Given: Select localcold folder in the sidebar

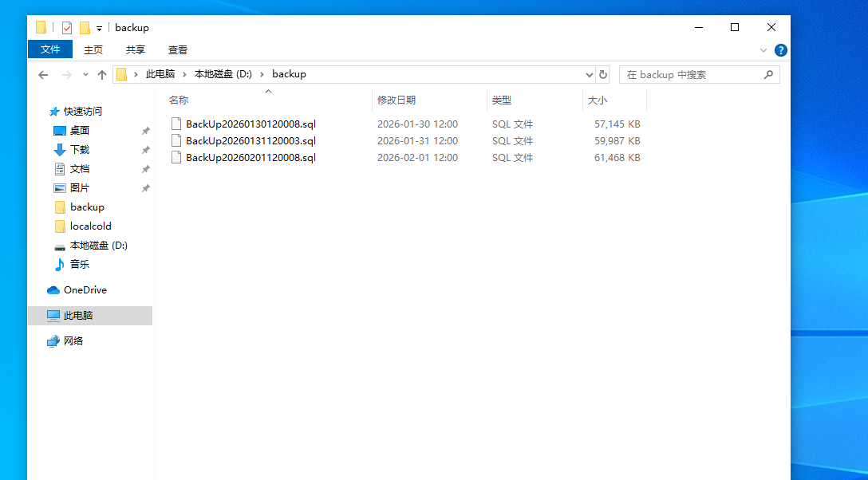Looking at the screenshot, I should pyautogui.click(x=90, y=226).
